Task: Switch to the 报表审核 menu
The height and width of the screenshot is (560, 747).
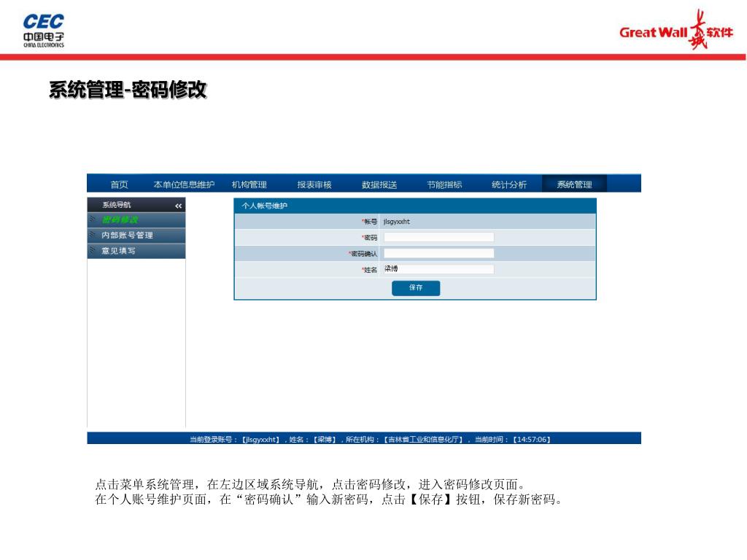Action: [314, 184]
